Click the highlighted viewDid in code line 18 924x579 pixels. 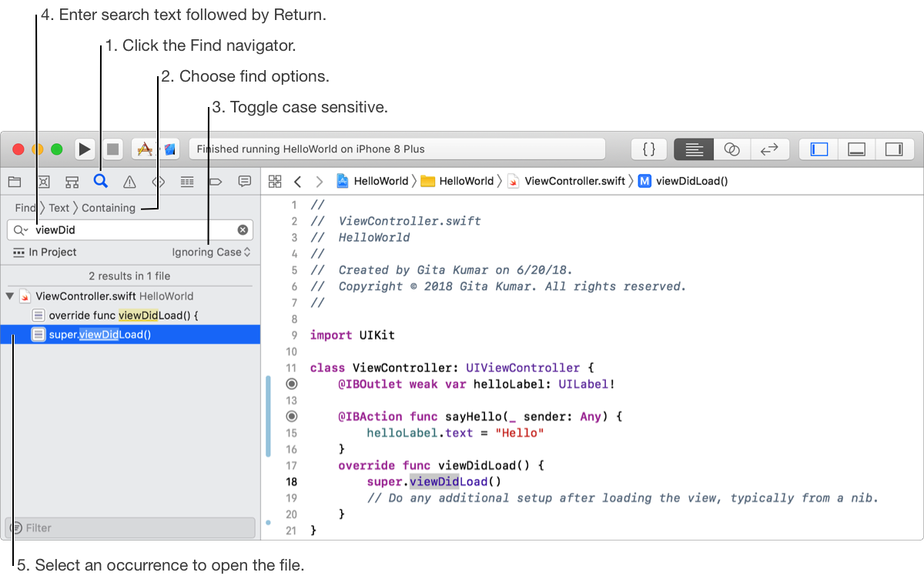click(434, 482)
